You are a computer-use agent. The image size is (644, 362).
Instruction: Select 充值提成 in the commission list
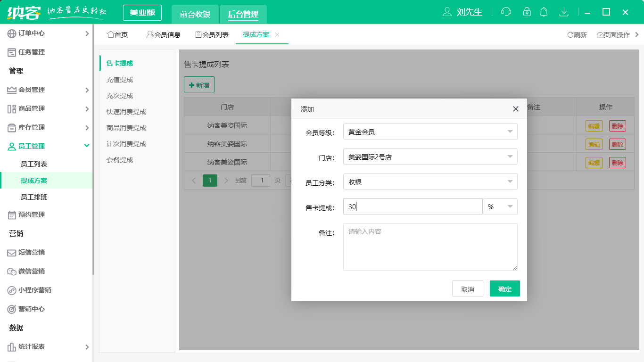pos(120,80)
